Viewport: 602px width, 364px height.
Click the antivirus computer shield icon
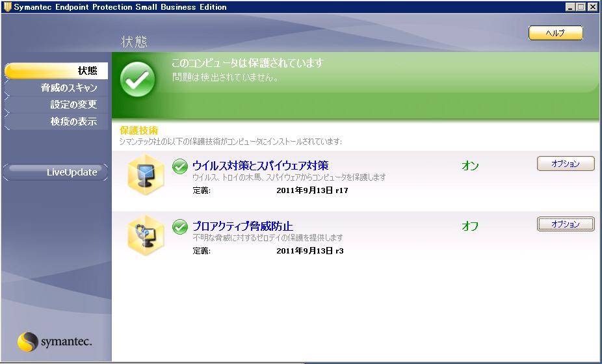tap(146, 174)
